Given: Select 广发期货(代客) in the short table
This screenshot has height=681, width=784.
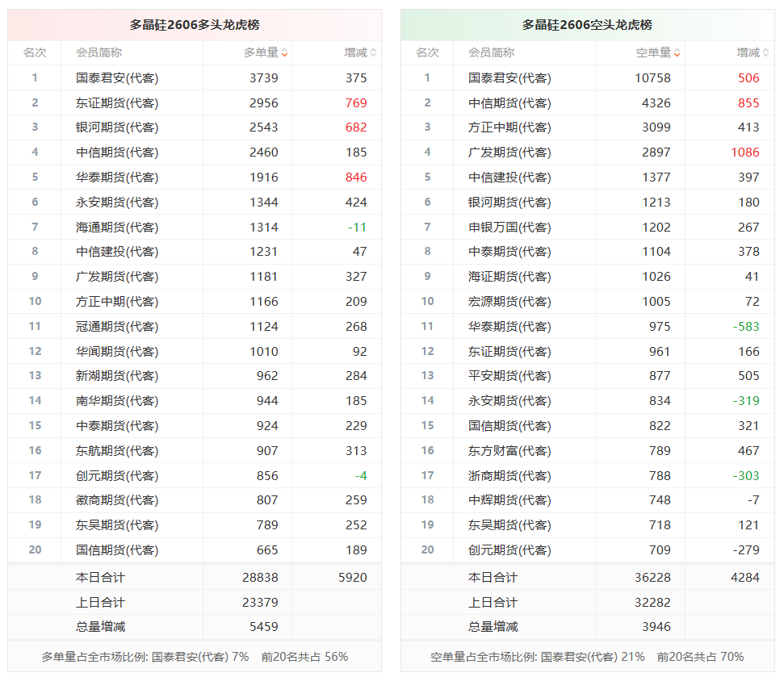Looking at the screenshot, I should tap(509, 152).
